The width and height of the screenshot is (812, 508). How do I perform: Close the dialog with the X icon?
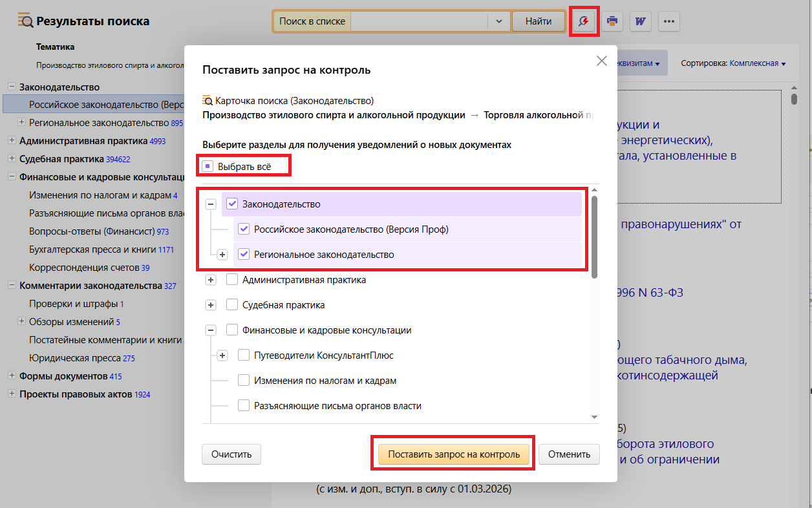[x=601, y=61]
